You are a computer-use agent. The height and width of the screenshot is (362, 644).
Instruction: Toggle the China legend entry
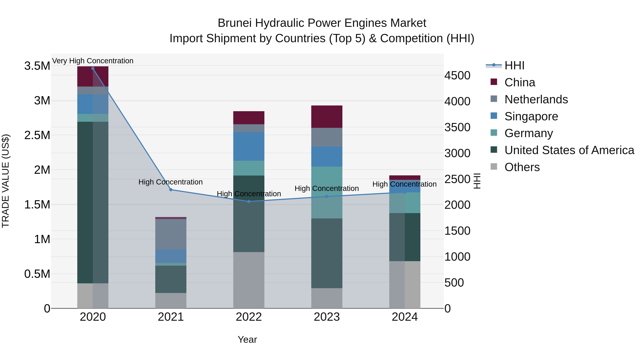click(x=513, y=82)
